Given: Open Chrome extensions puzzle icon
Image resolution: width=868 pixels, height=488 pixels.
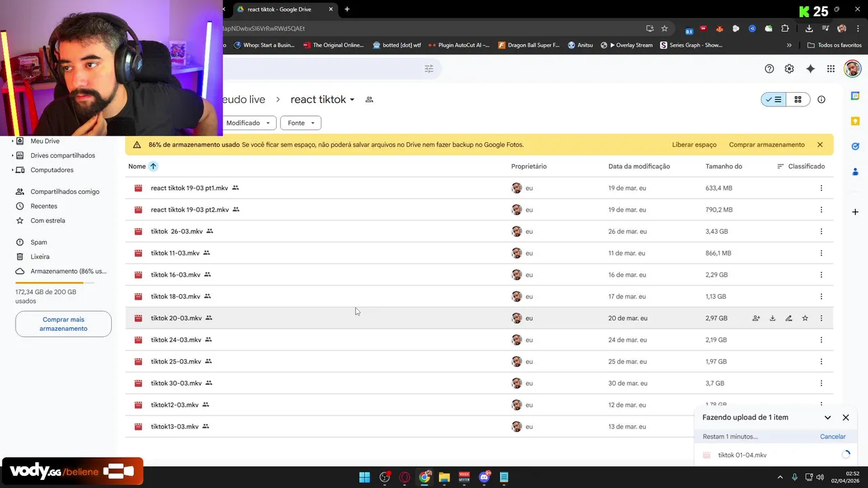Looking at the screenshot, I should pyautogui.click(x=785, y=28).
